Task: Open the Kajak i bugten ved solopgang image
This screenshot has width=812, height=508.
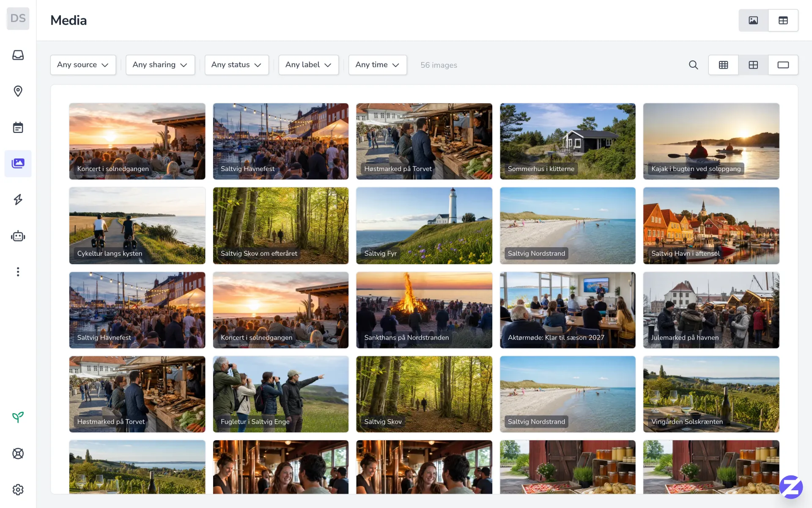Action: click(711, 141)
